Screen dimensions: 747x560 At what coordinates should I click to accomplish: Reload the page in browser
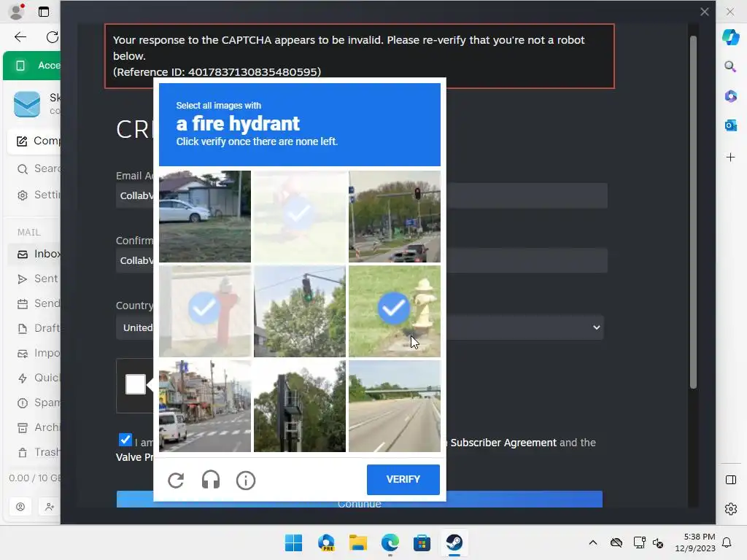53,37
